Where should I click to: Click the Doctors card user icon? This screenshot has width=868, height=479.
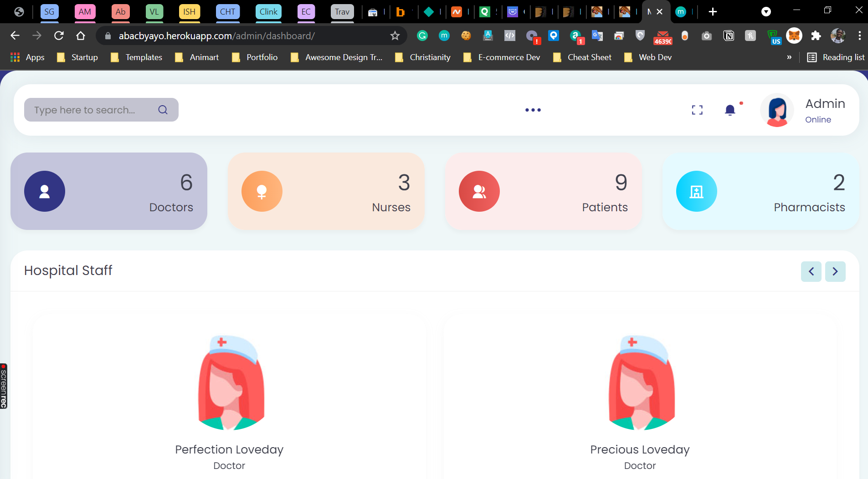pyautogui.click(x=45, y=191)
